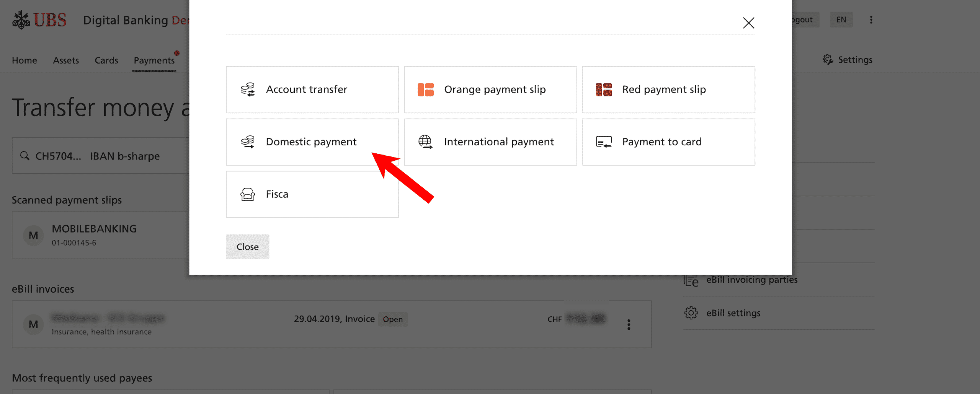Choose Orange payment slip option

[490, 90]
